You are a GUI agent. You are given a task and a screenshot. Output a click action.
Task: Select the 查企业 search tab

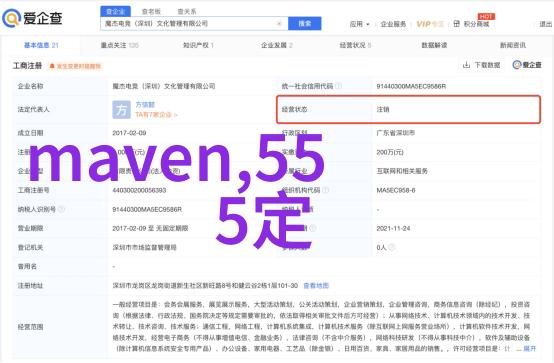116,12
